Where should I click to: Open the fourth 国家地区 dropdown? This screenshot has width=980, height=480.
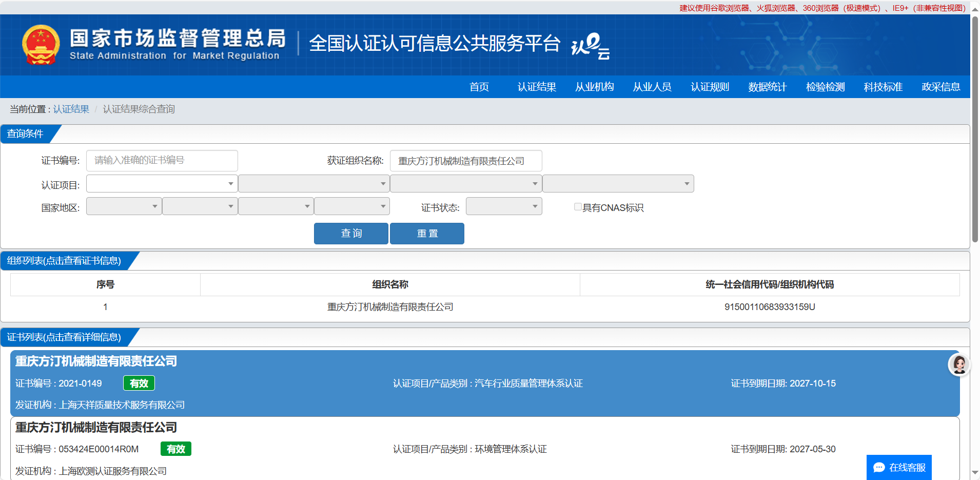coord(351,206)
